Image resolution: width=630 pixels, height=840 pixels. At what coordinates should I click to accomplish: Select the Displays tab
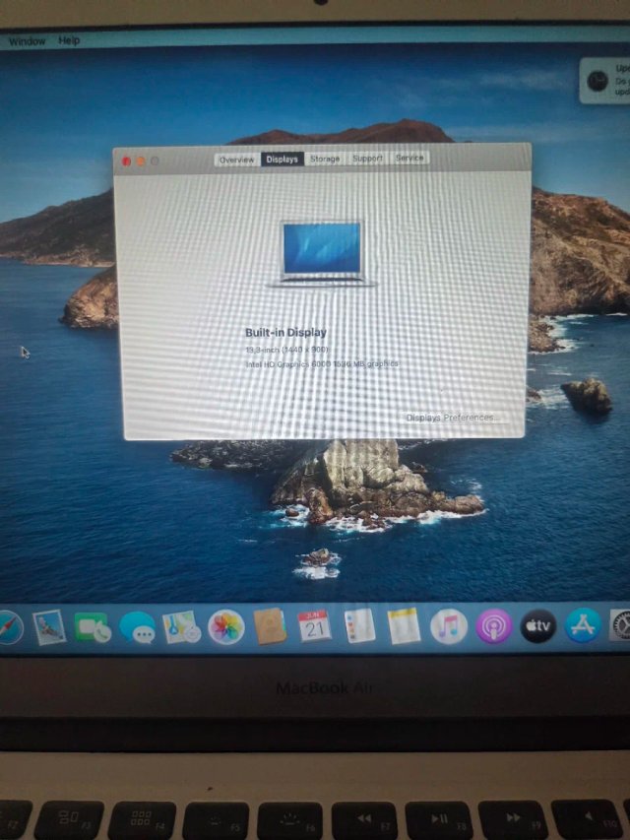pos(283,160)
